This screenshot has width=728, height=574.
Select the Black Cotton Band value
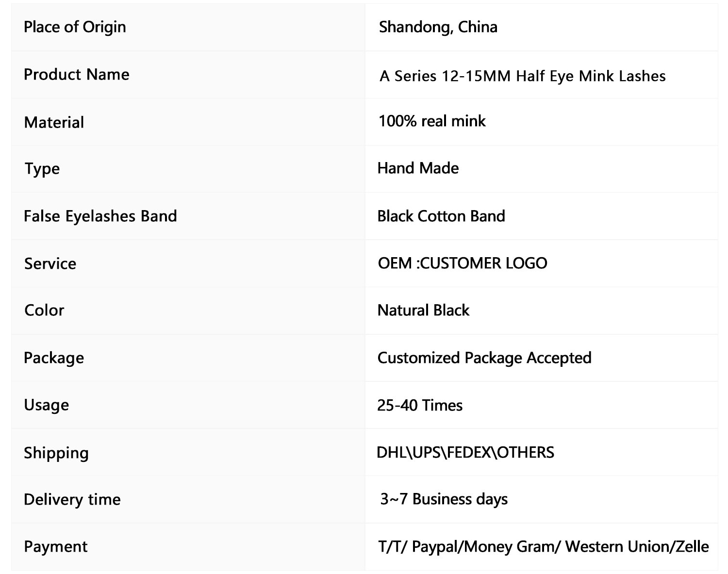[441, 216]
